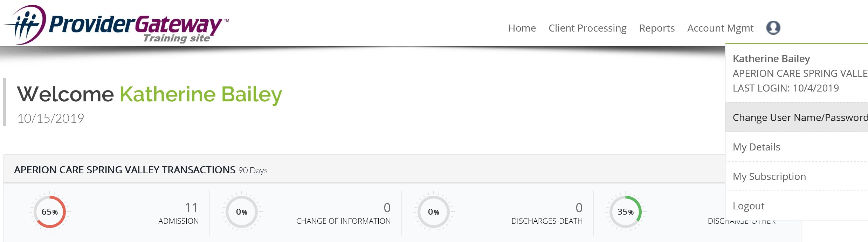
Task: Open Client Processing
Action: [x=587, y=28]
